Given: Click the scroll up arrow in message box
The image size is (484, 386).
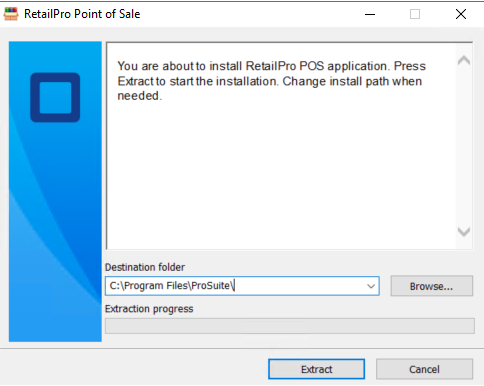Looking at the screenshot, I should [x=464, y=60].
